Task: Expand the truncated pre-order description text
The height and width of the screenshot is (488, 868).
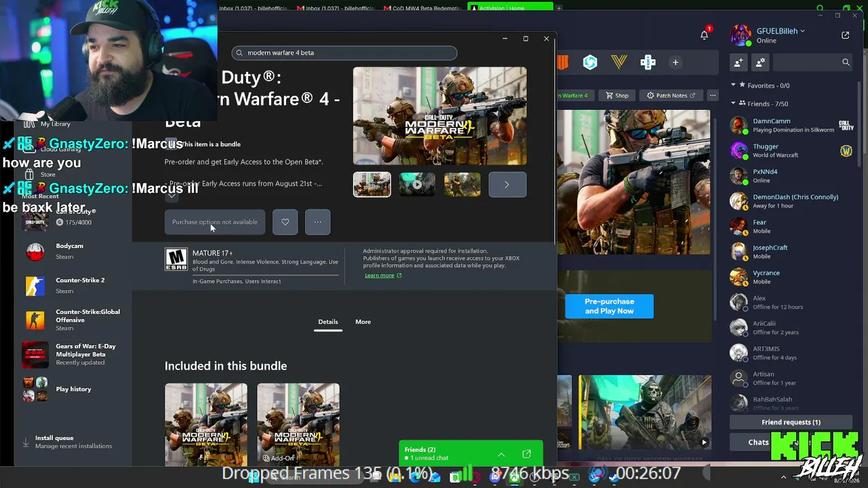Action: pos(172,197)
